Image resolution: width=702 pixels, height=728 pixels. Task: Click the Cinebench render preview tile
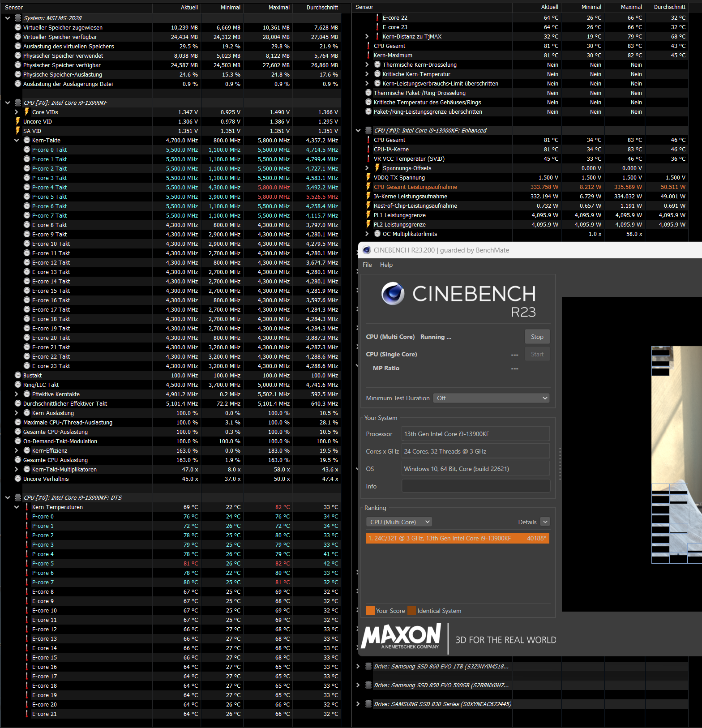click(676, 454)
